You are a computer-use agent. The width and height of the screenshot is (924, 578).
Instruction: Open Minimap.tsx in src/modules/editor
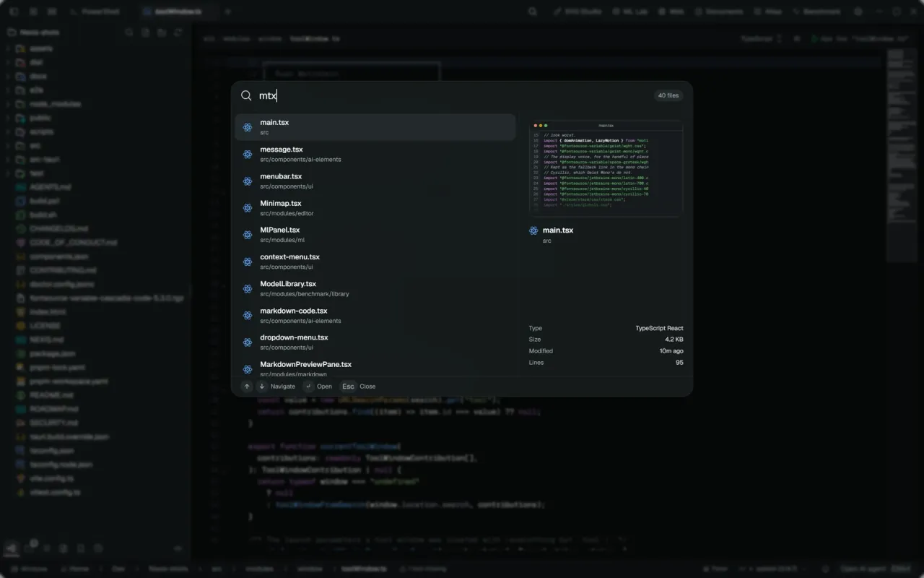[375, 208]
